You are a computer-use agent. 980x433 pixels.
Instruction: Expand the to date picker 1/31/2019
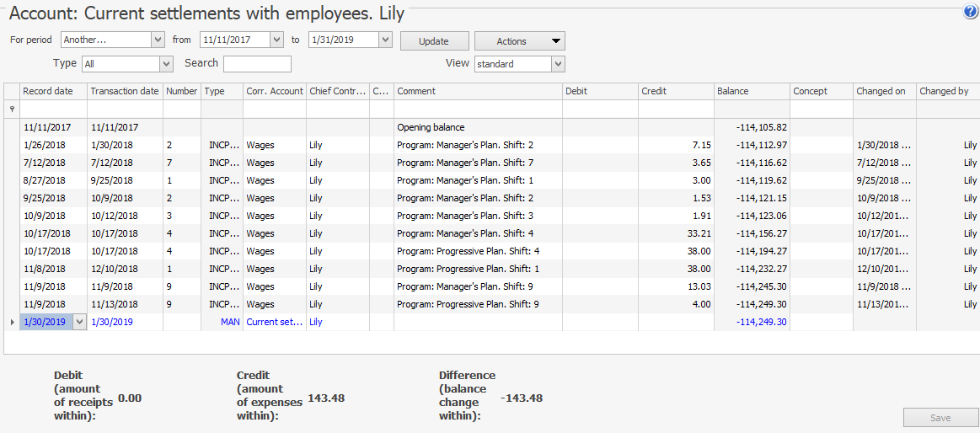click(x=385, y=40)
